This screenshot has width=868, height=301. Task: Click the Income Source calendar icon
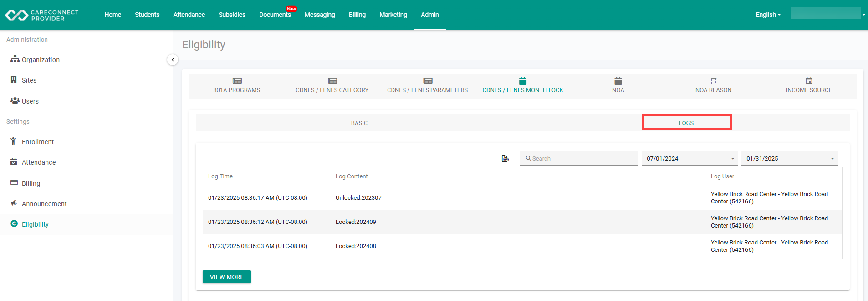809,81
